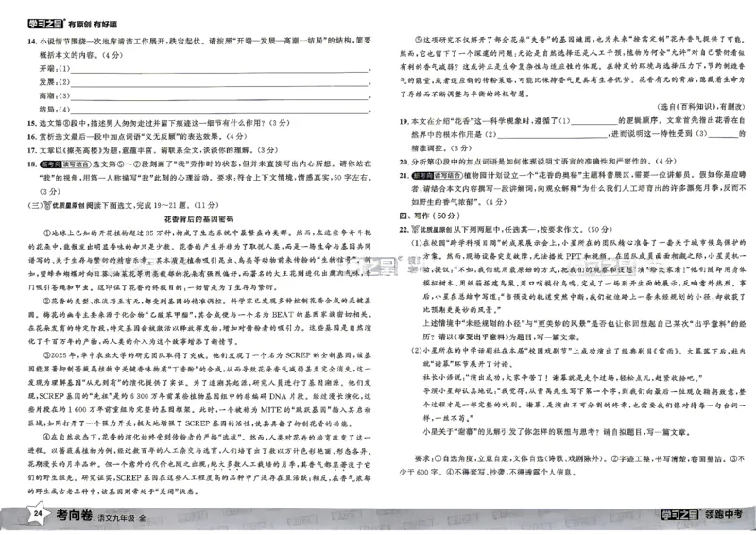Click question 20 about 说明文语言的准确性和严密性
Screen dimensions: 756x535
pos(538,161)
